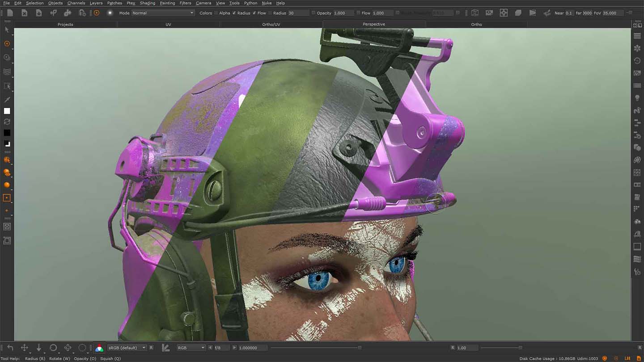Open the sRGB (default) colorspace dropdown
The width and height of the screenshot is (644, 362).
point(127,347)
